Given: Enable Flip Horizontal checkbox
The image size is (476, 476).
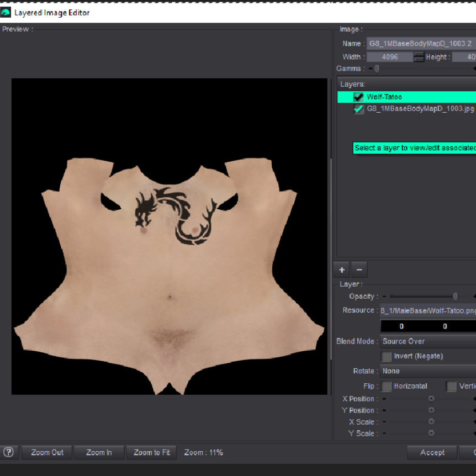Looking at the screenshot, I should click(387, 387).
